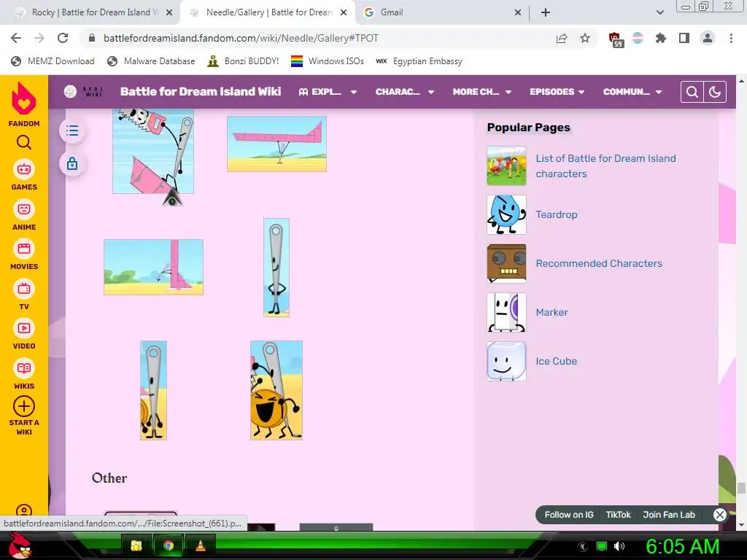The height and width of the screenshot is (560, 747).
Task: Open pink horizontal plank gallery image
Action: point(276,144)
